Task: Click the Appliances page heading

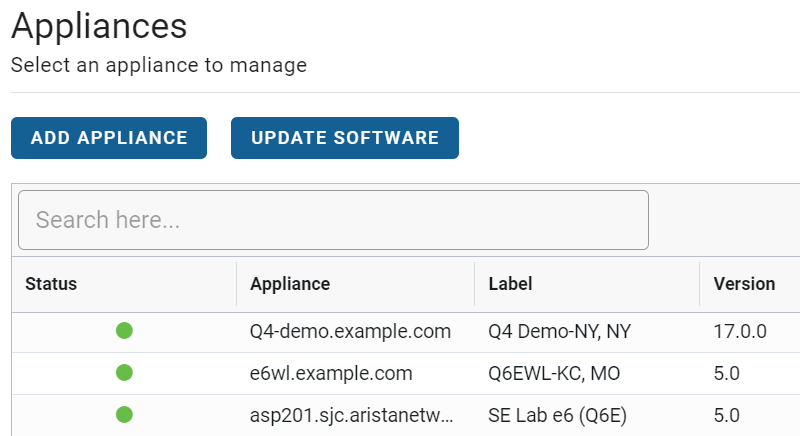Action: [x=99, y=25]
